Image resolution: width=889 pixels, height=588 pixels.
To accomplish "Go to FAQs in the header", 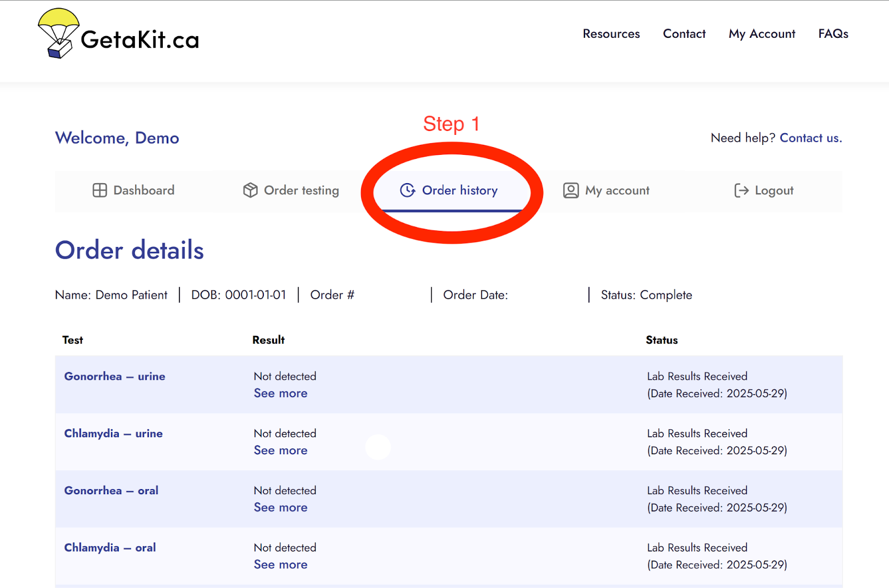I will coord(832,34).
